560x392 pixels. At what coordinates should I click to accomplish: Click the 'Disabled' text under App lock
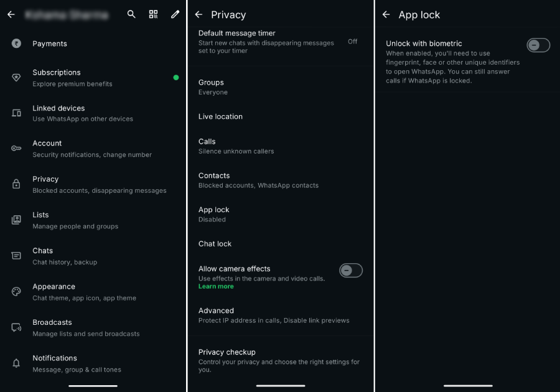click(x=212, y=220)
